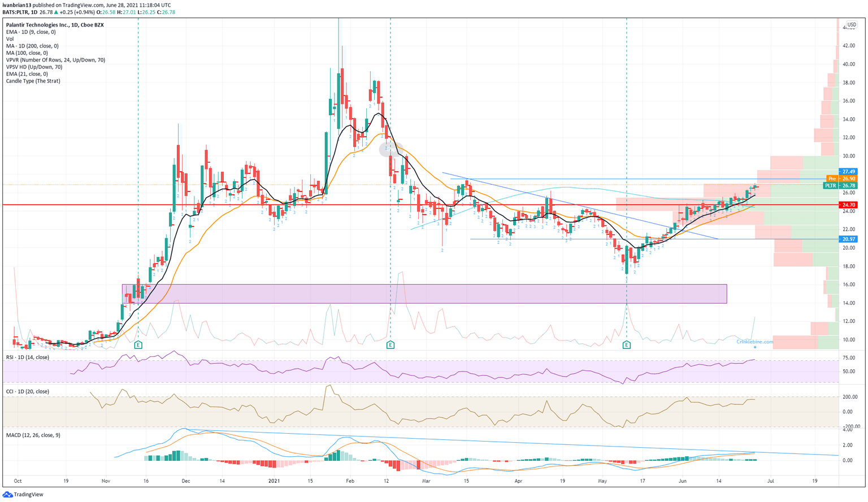Click the Nov label on the date axis
Viewport: 868px width, 502px height.
click(x=106, y=481)
